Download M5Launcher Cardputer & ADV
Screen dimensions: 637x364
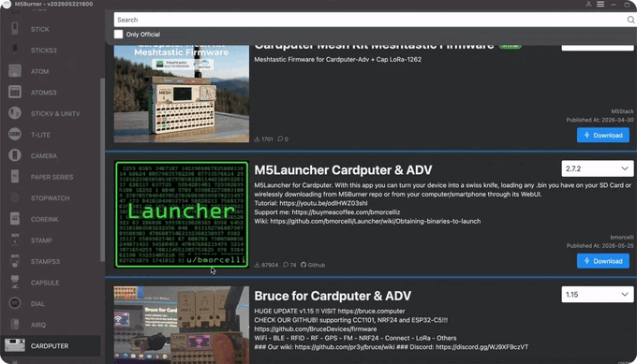pyautogui.click(x=603, y=261)
